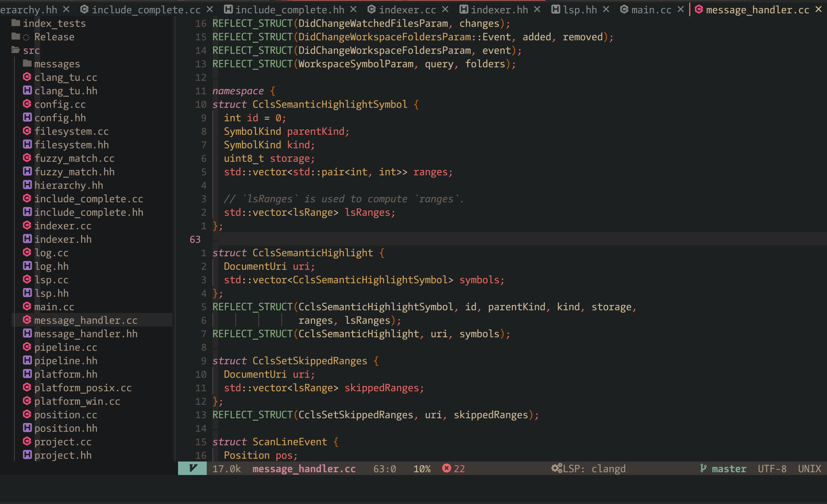Viewport: 827px width, 504px height.
Task: Click the master branch name in statusline
Action: tap(729, 468)
